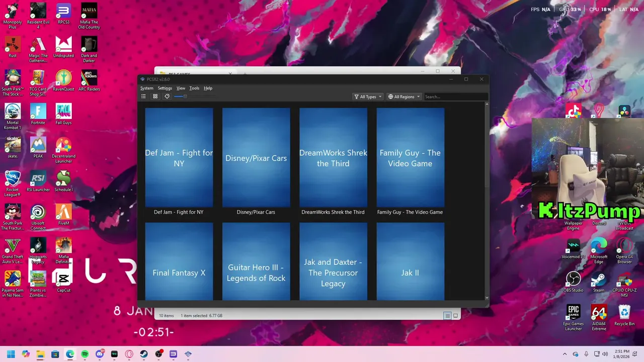The width and height of the screenshot is (644, 362).
Task: Open the System menu
Action: click(x=146, y=88)
